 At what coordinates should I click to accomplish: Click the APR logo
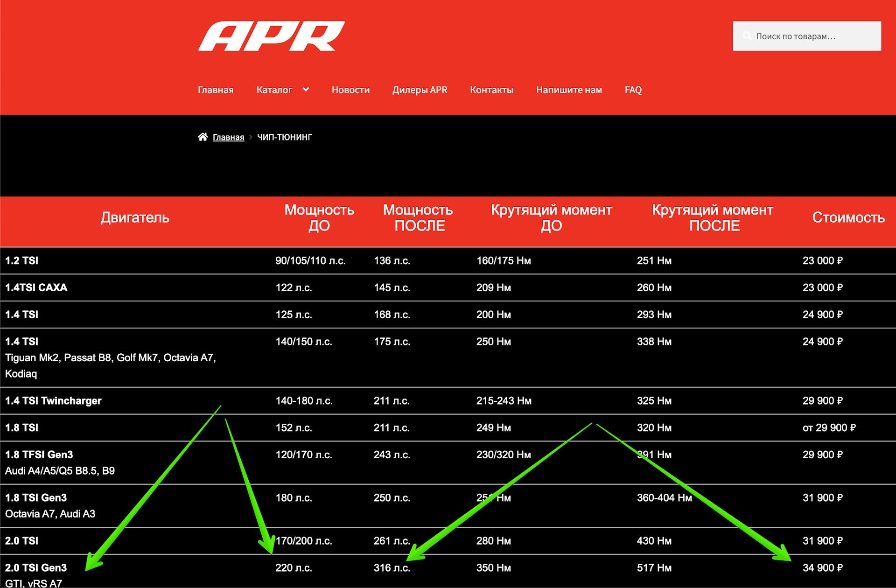[271, 36]
